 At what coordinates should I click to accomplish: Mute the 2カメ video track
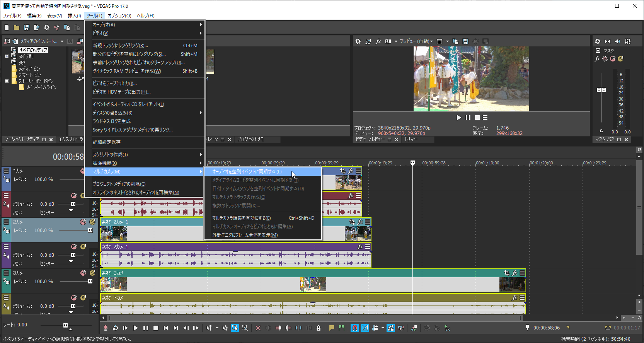(83, 222)
